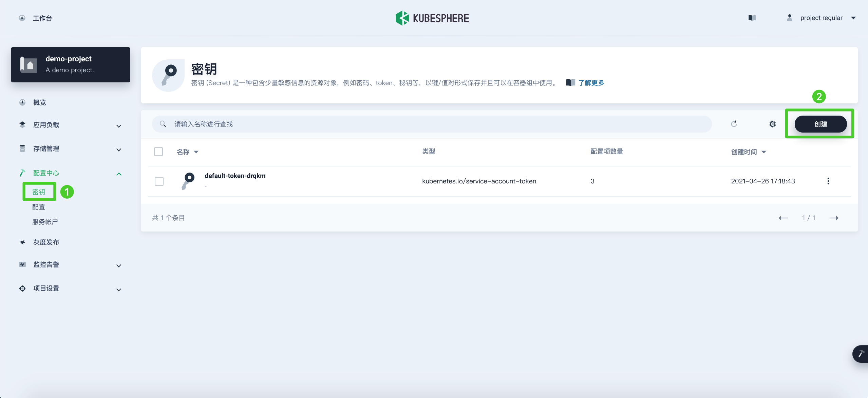Open the project-regular user dropdown
The image size is (868, 398).
point(821,18)
